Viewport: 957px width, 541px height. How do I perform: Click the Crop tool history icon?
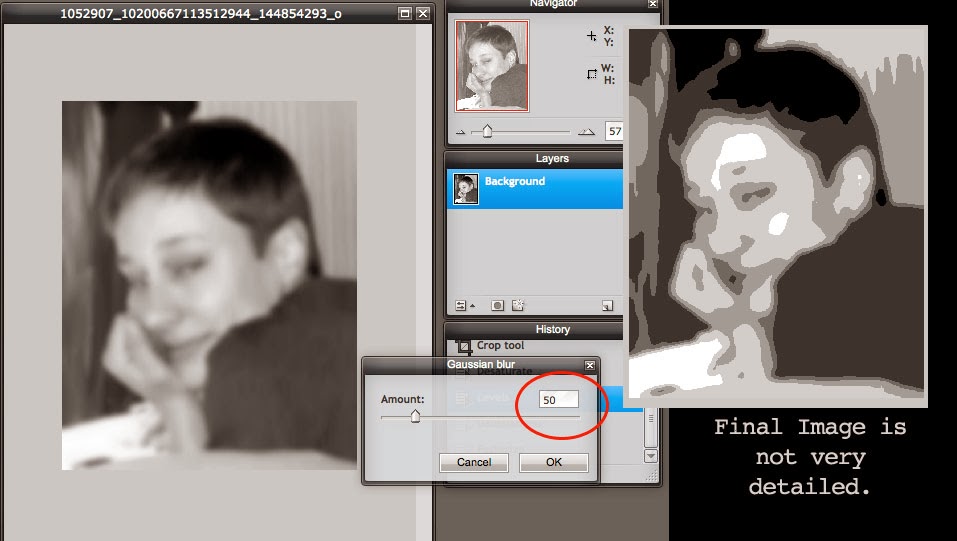tap(464, 346)
